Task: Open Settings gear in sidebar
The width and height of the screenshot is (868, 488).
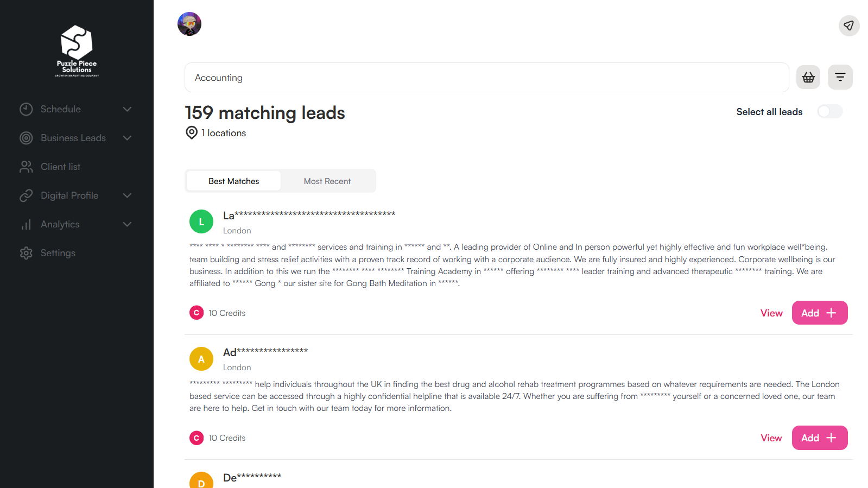Action: 26,253
